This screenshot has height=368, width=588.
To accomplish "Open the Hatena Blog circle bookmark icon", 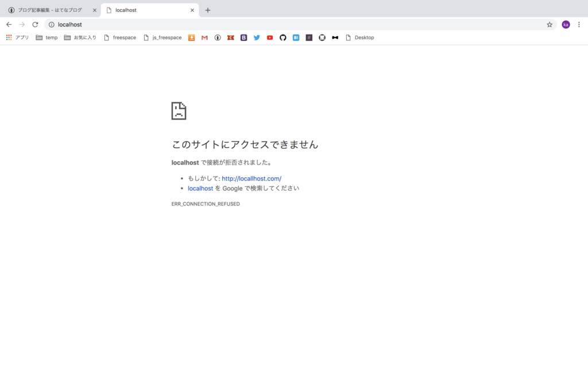I will pyautogui.click(x=218, y=37).
